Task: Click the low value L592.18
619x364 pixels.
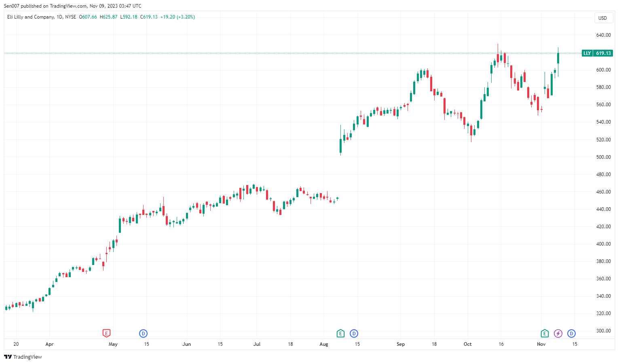Action: click(129, 17)
